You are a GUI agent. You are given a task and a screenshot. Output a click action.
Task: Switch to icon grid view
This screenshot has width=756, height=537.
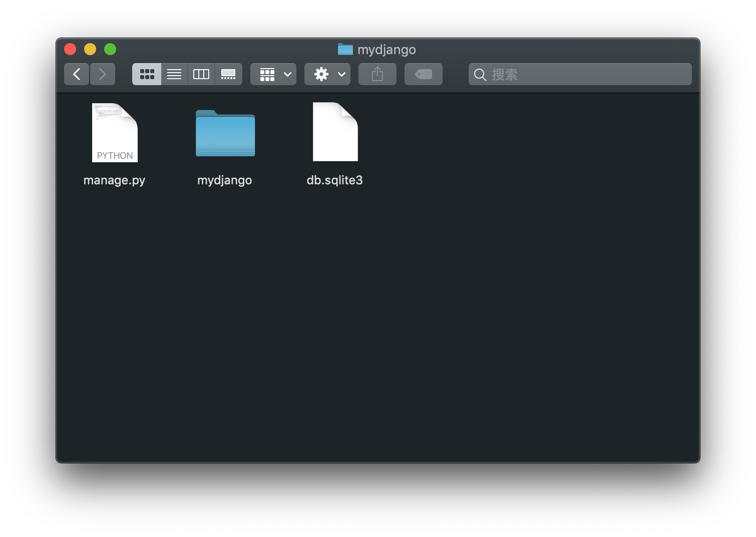(147, 74)
